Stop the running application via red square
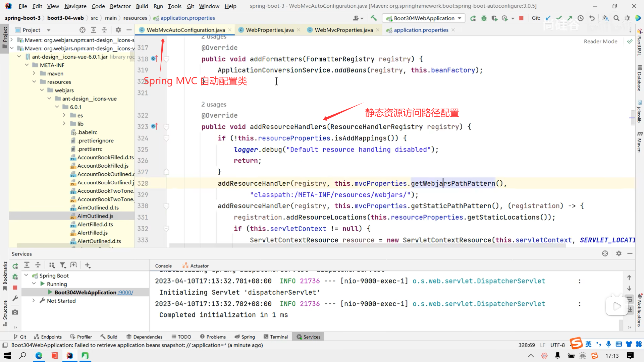This screenshot has height=362, width=644. click(521, 18)
